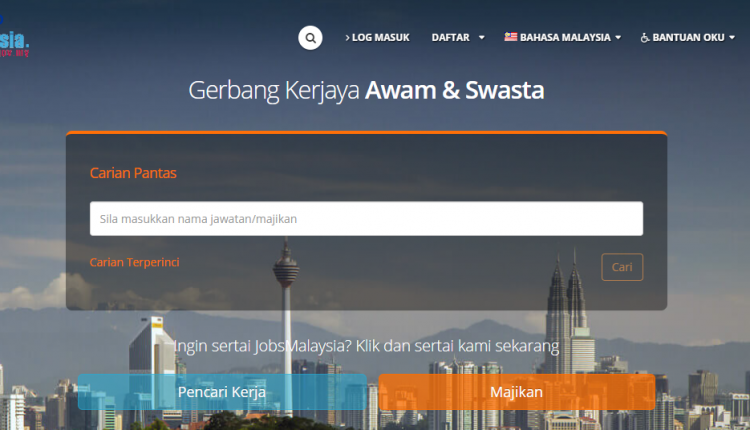Expand the Daftar dropdown menu
This screenshot has height=430, width=750.
[458, 37]
